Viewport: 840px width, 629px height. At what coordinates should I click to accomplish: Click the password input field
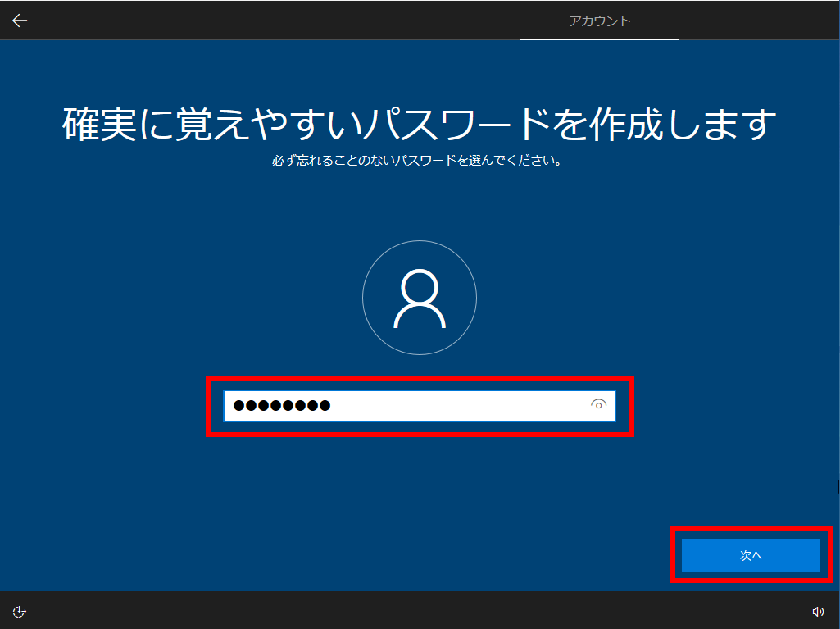pyautogui.click(x=420, y=406)
